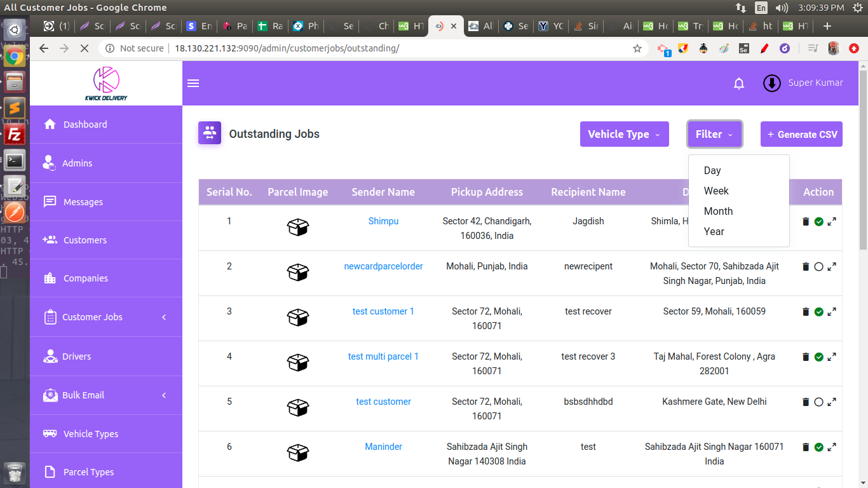Open the Vehicle Type dropdown
The width and height of the screenshot is (868, 488).
pyautogui.click(x=624, y=134)
